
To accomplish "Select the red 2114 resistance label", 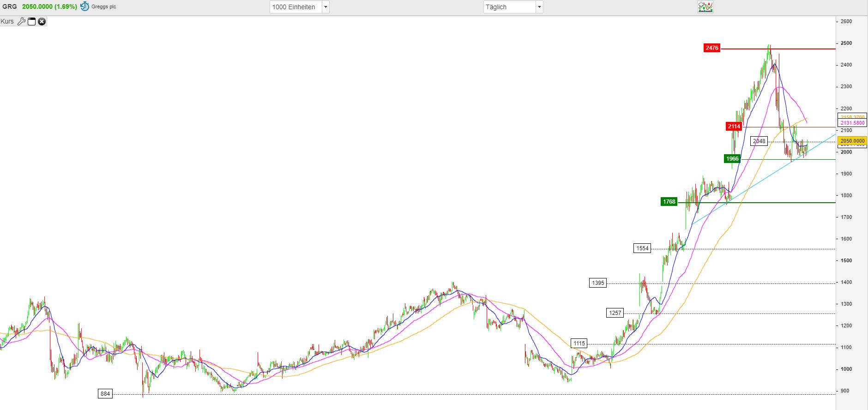I will pyautogui.click(x=734, y=126).
